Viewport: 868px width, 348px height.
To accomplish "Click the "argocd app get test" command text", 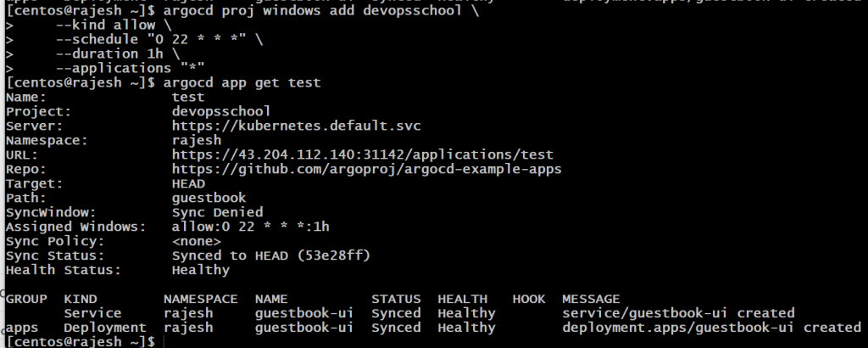I will coord(236,82).
